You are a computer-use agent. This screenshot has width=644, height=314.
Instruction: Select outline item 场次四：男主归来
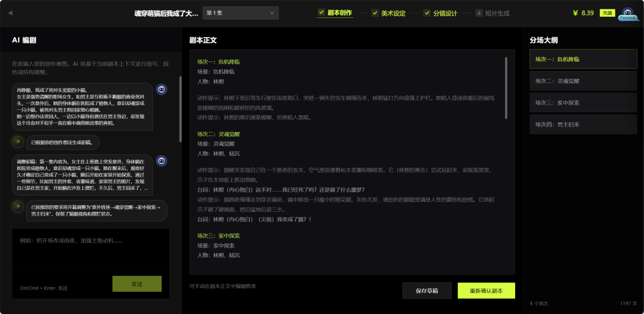coord(583,125)
